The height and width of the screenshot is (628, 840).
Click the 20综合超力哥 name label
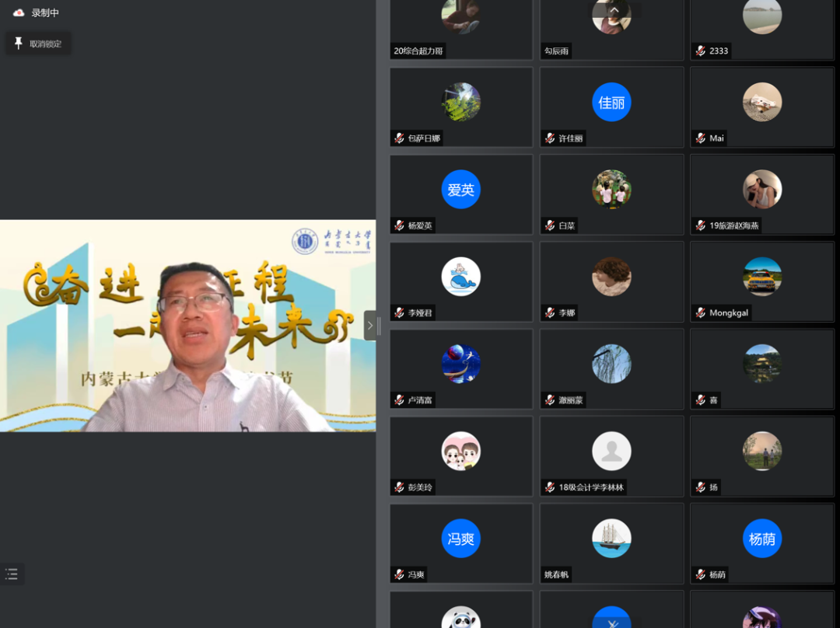pyautogui.click(x=418, y=51)
